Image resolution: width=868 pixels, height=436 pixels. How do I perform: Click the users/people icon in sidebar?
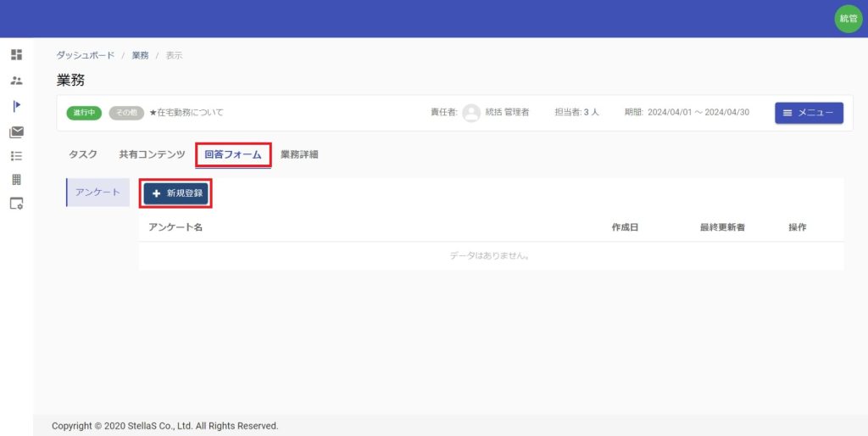click(16, 81)
